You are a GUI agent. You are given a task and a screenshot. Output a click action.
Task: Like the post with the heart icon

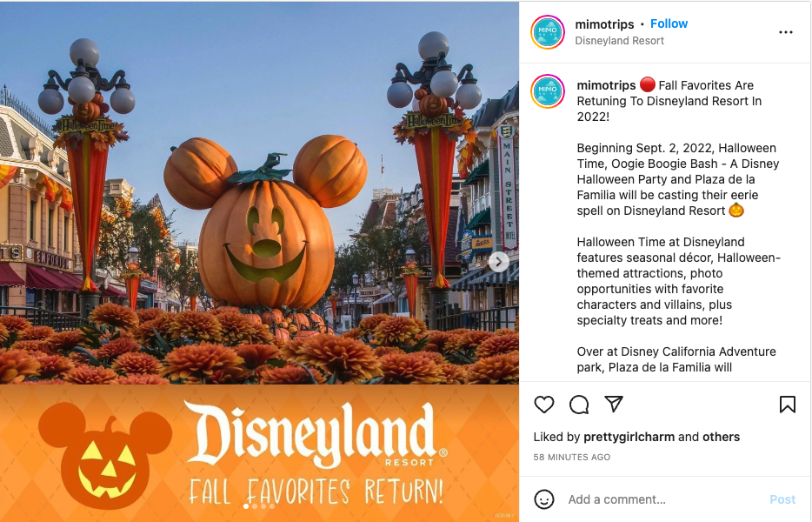pos(543,405)
